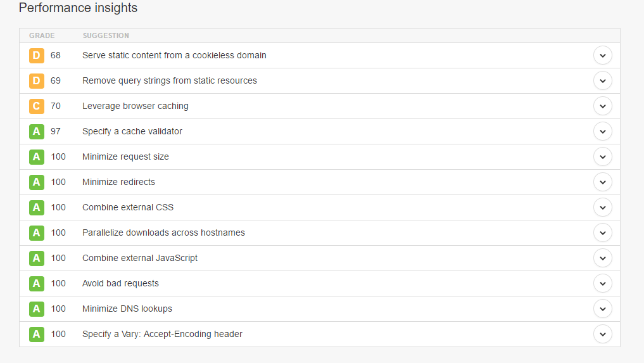This screenshot has width=644, height=363.
Task: Expand Minimize redirects chevron
Action: pos(602,182)
